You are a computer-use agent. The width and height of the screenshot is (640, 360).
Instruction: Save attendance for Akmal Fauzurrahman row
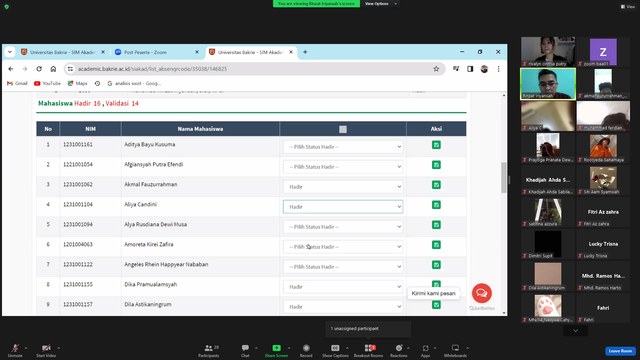pos(436,185)
